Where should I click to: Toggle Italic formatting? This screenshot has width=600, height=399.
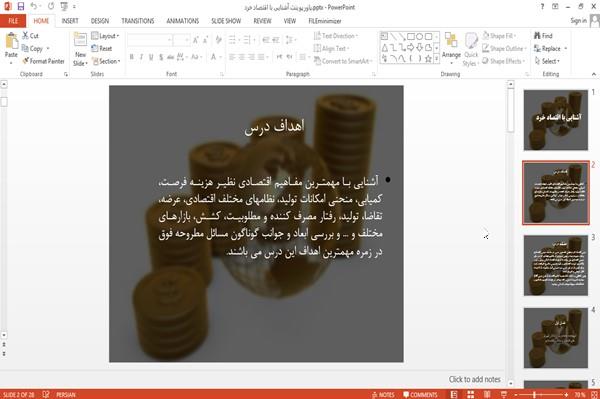click(x=141, y=57)
